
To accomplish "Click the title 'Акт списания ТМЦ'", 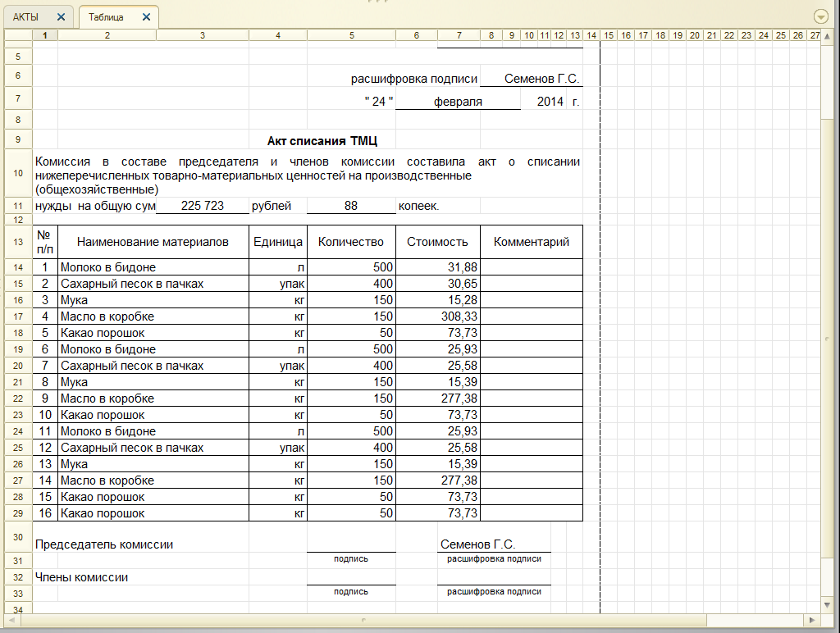I will tap(322, 141).
